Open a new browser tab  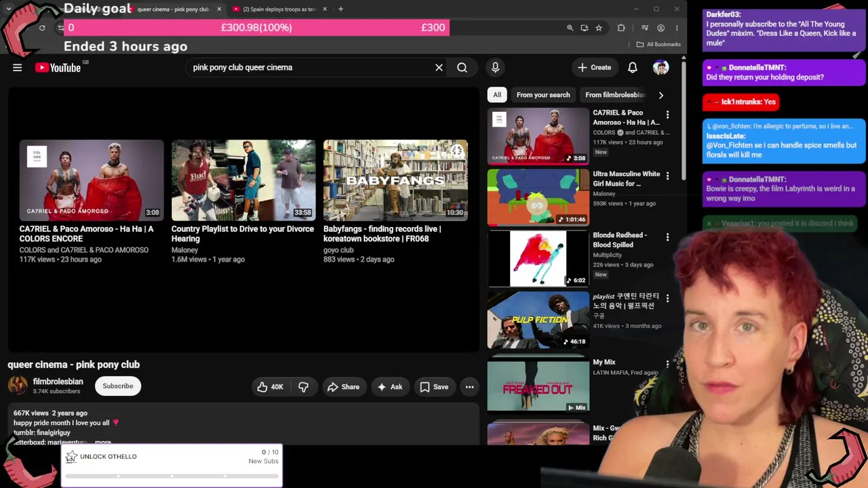click(x=340, y=9)
